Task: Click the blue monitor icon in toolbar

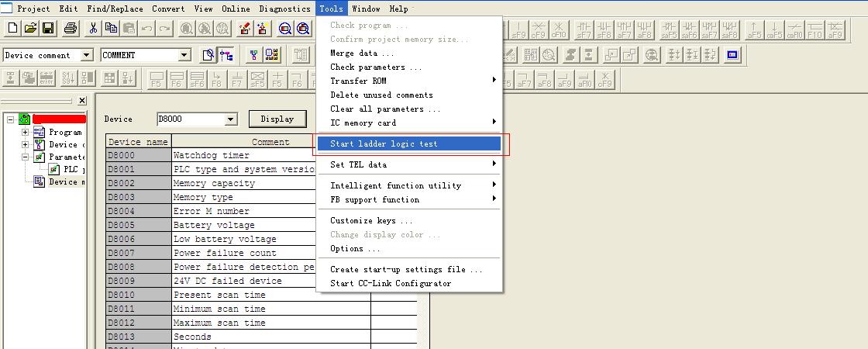Action: [x=732, y=55]
